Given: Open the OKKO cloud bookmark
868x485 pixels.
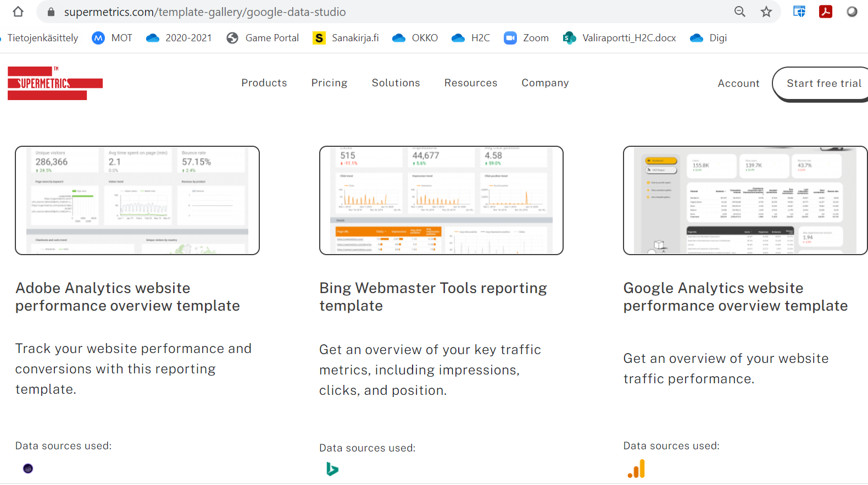Looking at the screenshot, I should coord(415,38).
